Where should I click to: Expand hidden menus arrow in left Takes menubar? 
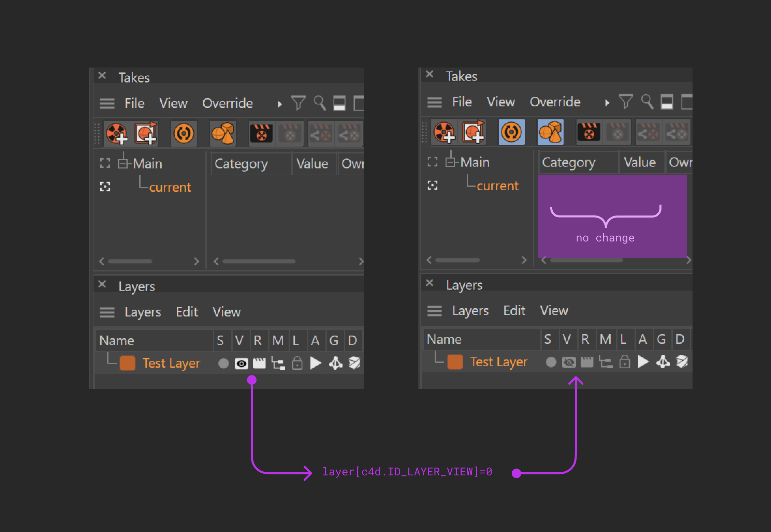coord(280,104)
